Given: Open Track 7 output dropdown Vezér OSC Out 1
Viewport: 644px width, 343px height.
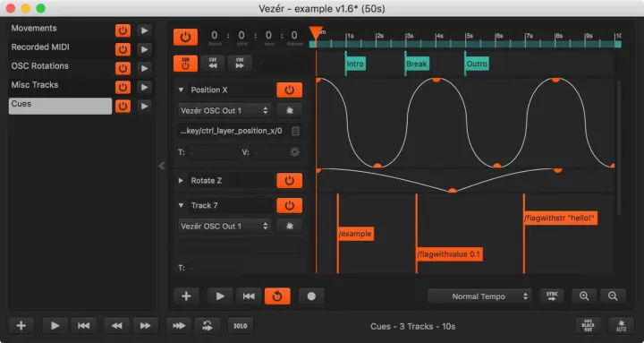Looking at the screenshot, I should (225, 227).
